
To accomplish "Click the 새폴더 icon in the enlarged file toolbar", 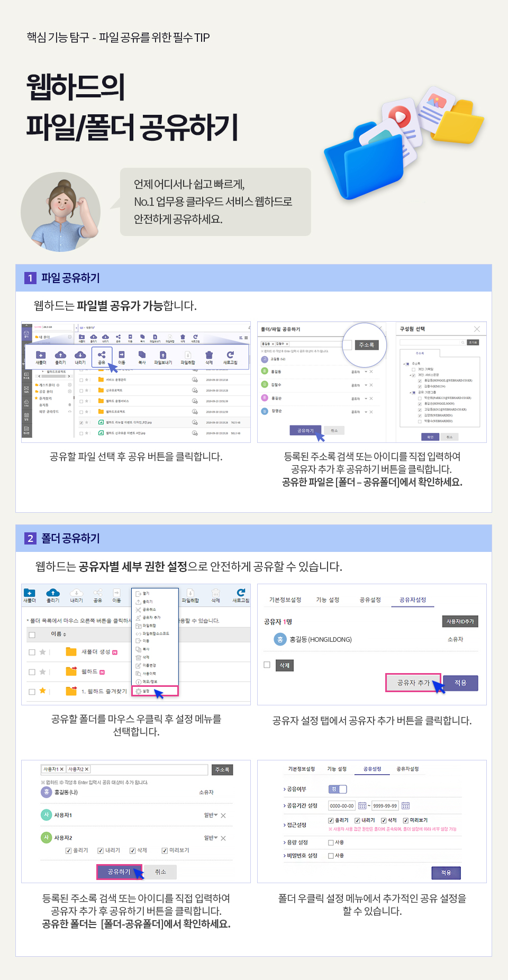I will tap(41, 355).
